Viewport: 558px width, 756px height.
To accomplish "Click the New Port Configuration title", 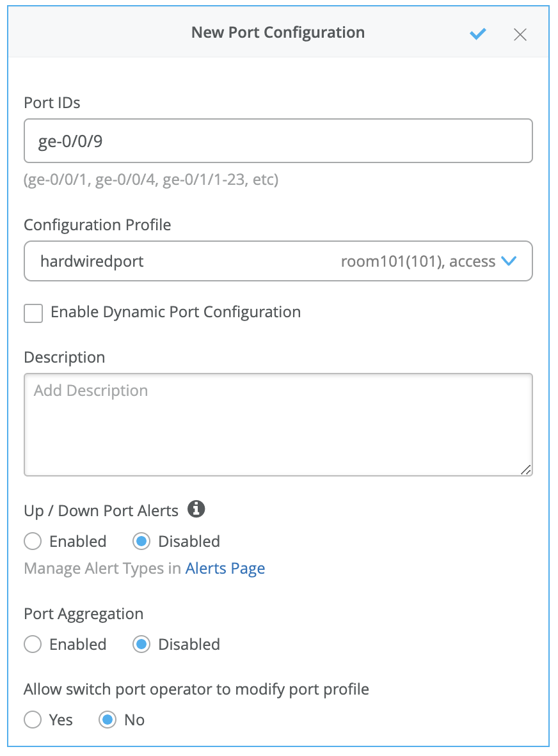I will (x=278, y=33).
